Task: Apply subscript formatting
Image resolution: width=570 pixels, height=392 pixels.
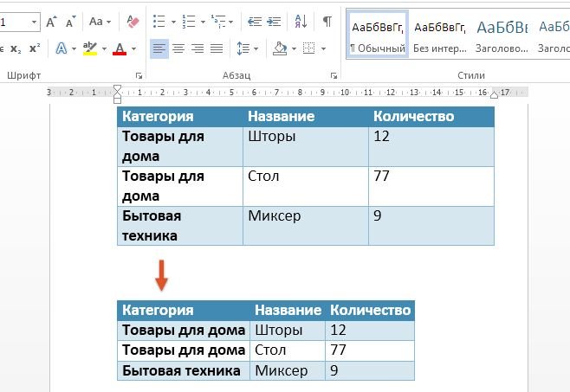Action: coord(15,48)
